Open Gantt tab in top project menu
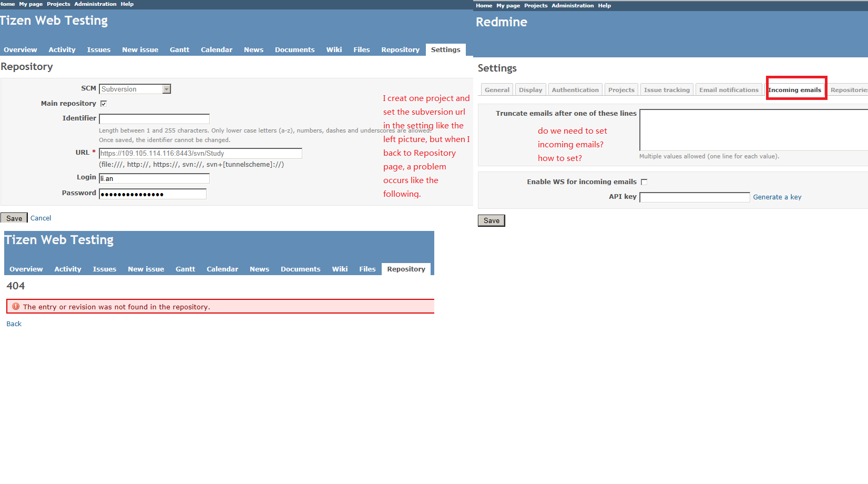 click(179, 49)
